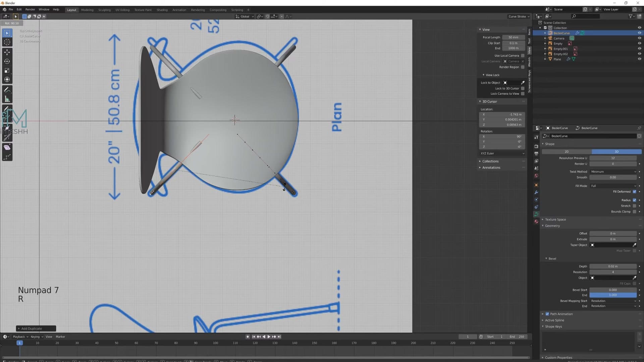Expand the Annotations panel
This screenshot has width=644, height=362.
pos(491,168)
